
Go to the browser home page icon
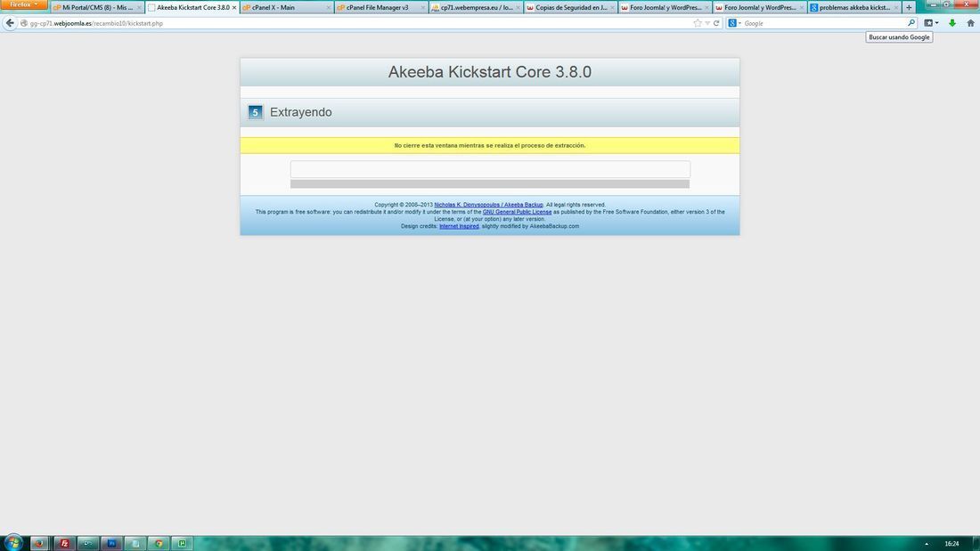tap(970, 23)
